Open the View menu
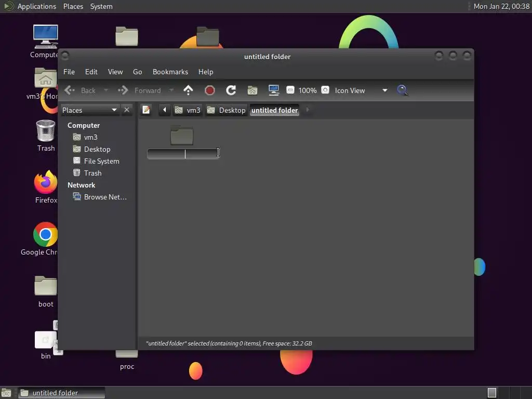 coord(115,72)
